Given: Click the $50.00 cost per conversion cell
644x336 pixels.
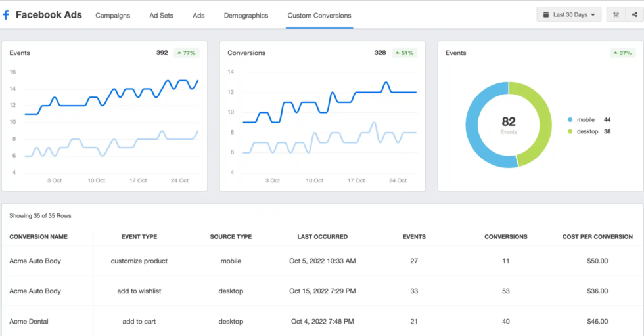Looking at the screenshot, I should [597, 261].
